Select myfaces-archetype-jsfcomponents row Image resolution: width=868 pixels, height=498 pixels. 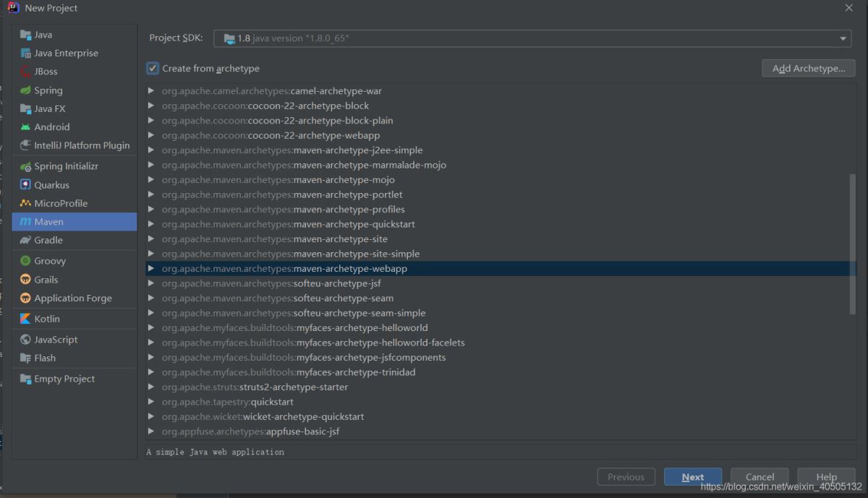[x=501, y=357]
